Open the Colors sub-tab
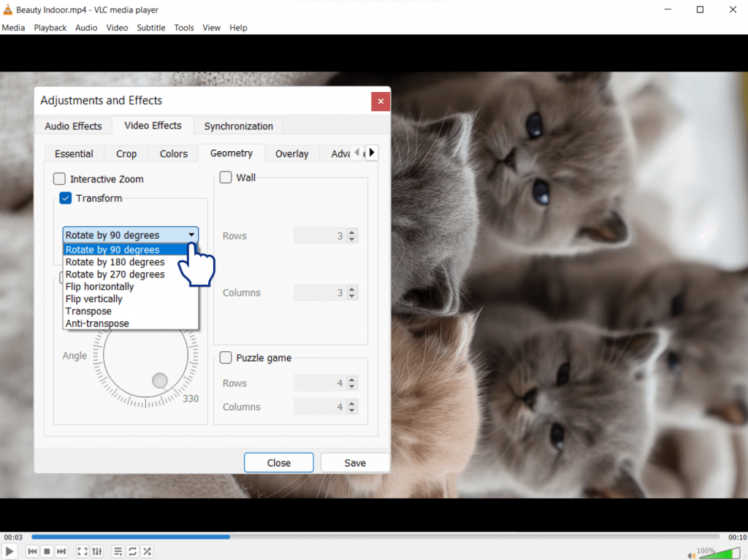Image resolution: width=748 pixels, height=560 pixels. tap(174, 153)
